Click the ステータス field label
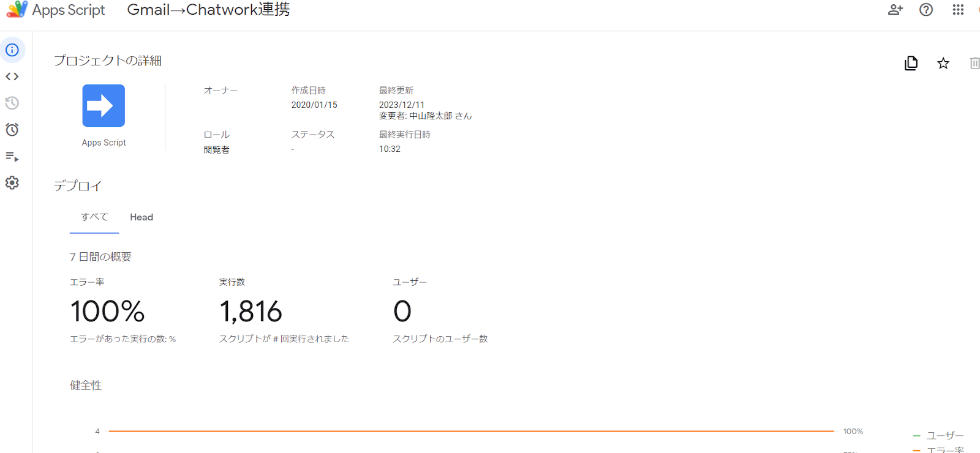Viewport: 980px width, 453px height. pos(313,134)
